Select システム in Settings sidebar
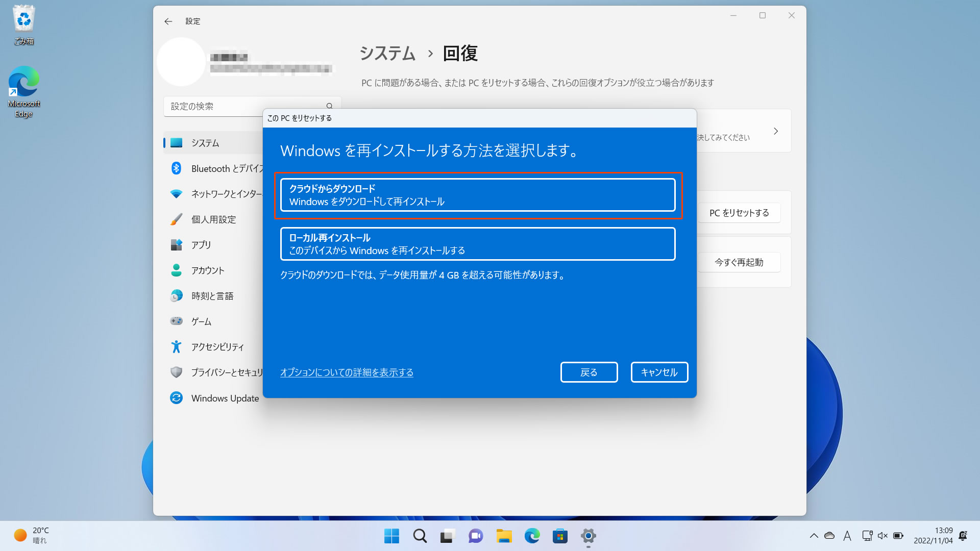The height and width of the screenshot is (551, 980). point(213,143)
